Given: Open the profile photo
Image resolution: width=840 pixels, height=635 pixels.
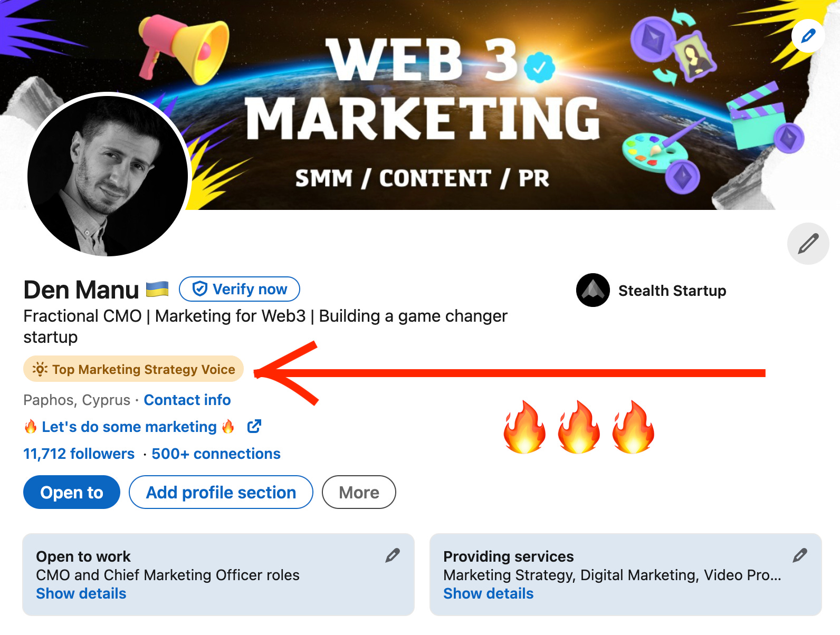Looking at the screenshot, I should click(108, 175).
